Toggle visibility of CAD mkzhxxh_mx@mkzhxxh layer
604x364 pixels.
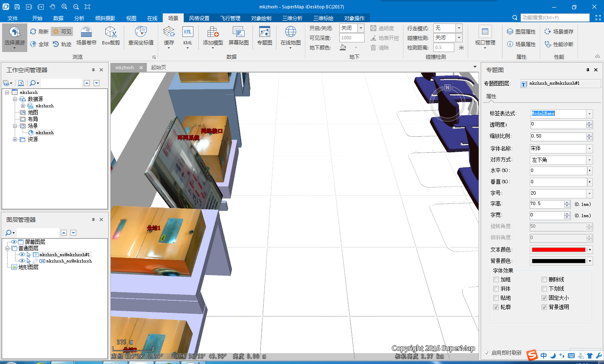pyautogui.click(x=22, y=261)
